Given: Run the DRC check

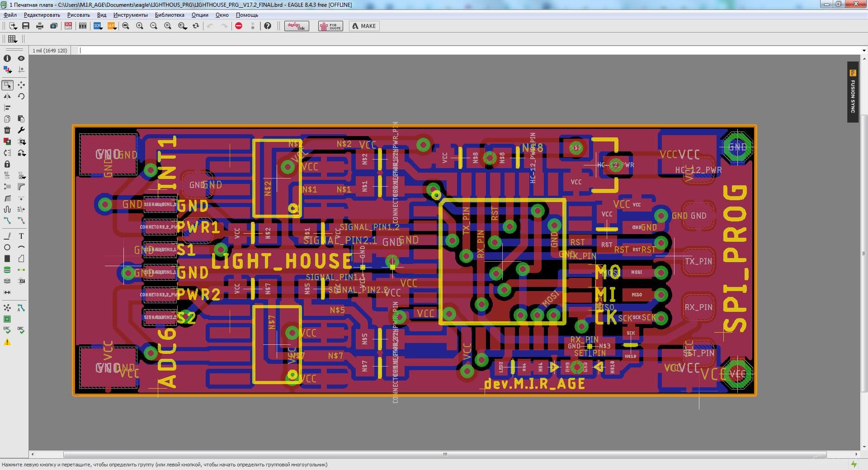Looking at the screenshot, I should coord(21,330).
